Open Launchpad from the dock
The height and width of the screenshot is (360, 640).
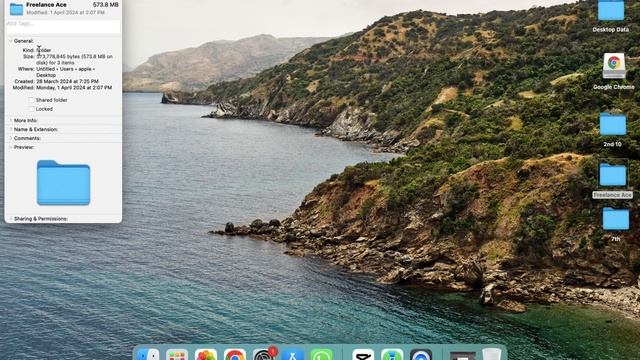coord(176,355)
